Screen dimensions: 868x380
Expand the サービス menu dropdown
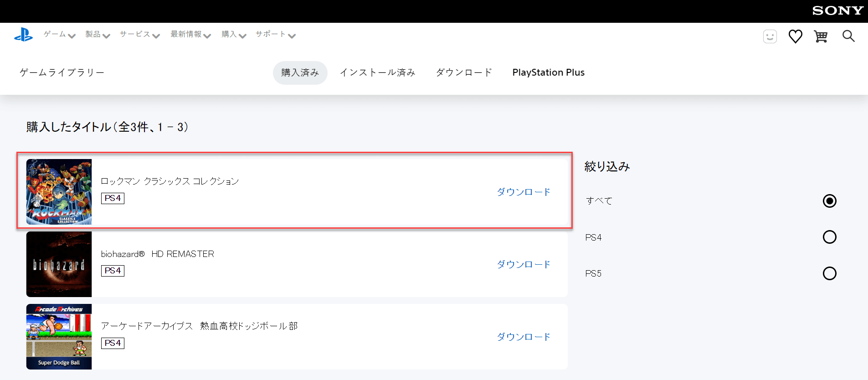point(140,35)
